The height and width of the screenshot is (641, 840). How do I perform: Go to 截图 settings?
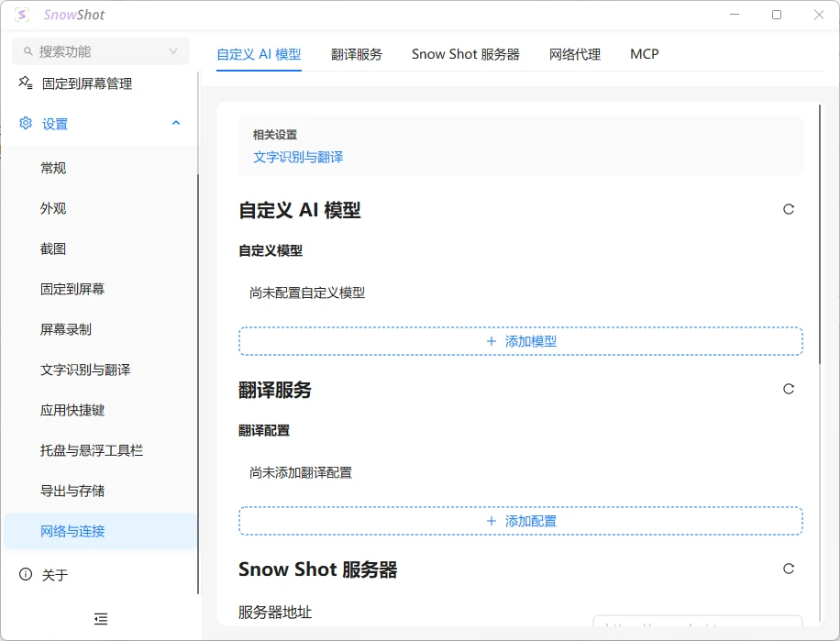(101, 249)
